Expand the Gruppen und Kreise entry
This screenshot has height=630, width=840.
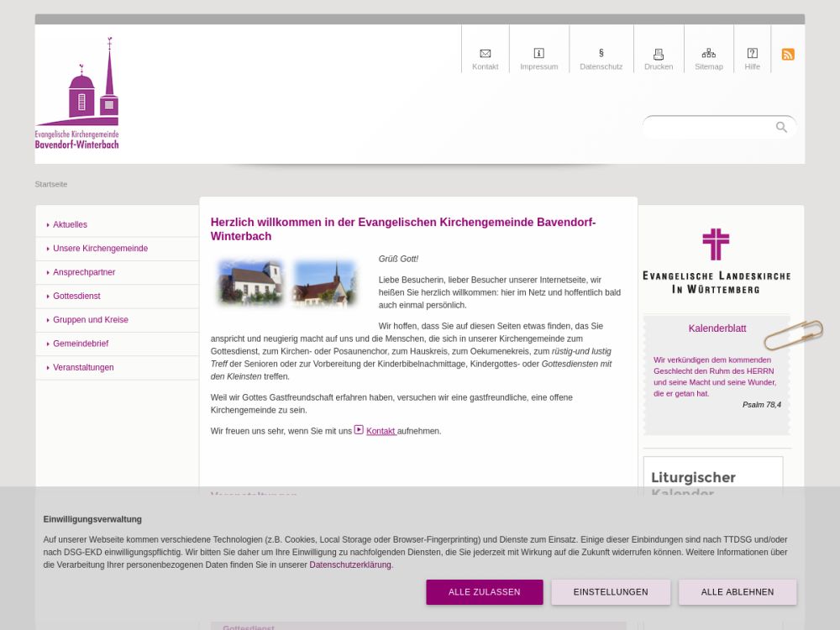tap(90, 320)
